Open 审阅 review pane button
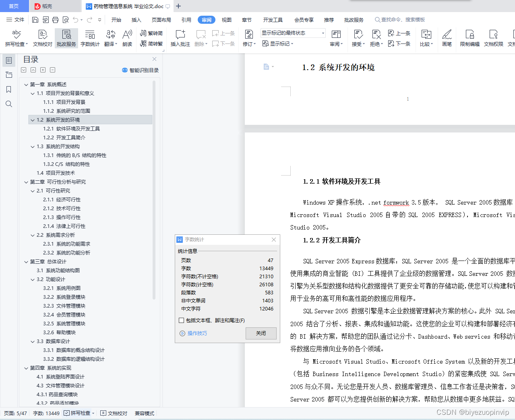The image size is (515, 420). tap(336, 38)
